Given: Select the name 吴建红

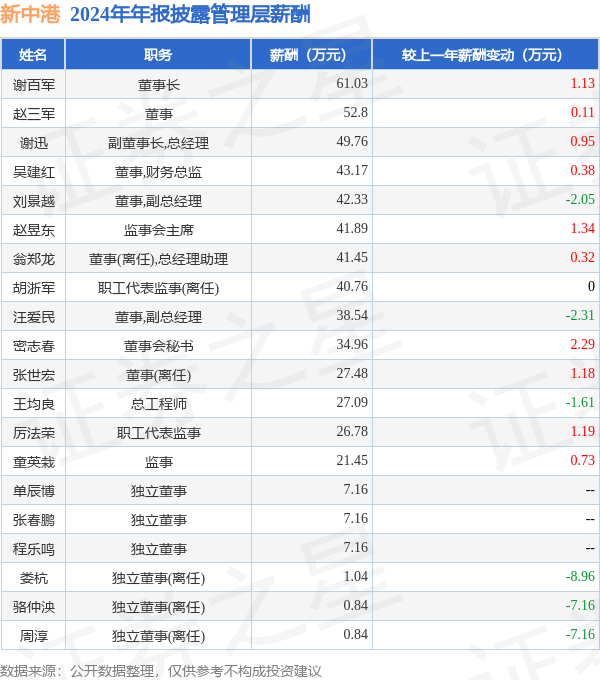Looking at the screenshot, I should 34,172.
